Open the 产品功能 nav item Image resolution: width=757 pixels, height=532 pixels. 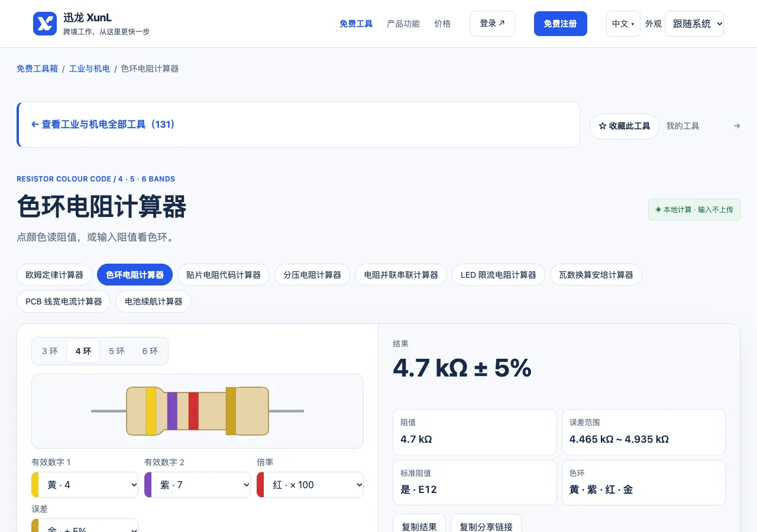(x=403, y=24)
